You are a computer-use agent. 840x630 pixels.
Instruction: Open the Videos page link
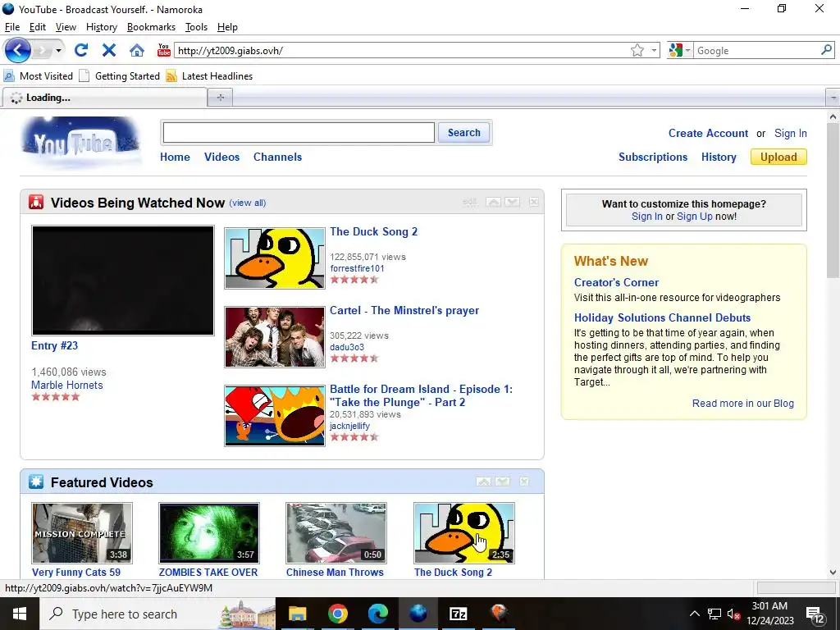(221, 157)
